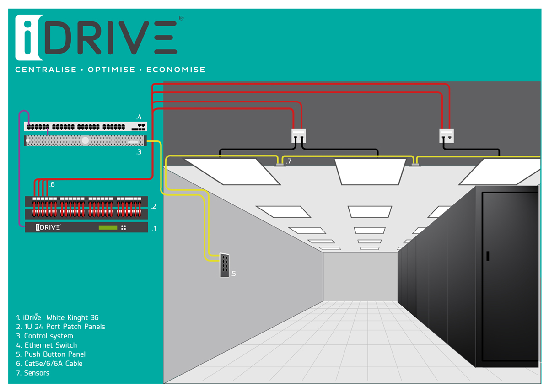Click the "5. Push Button Panel" legend entry
549x392 pixels.
(x=50, y=354)
